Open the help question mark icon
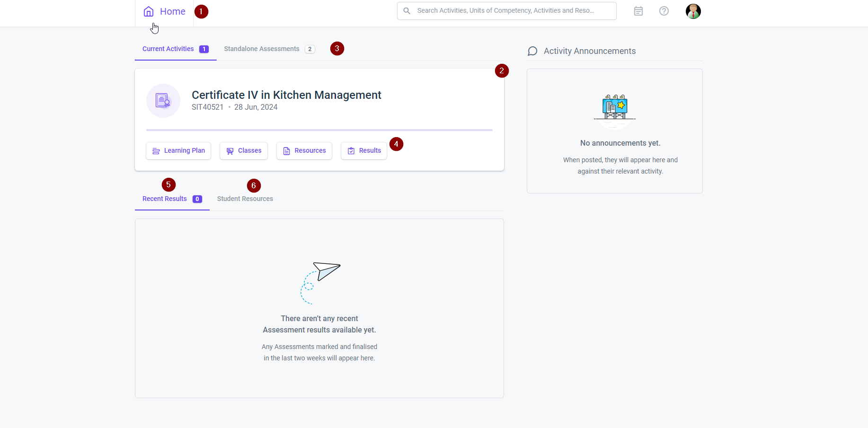Screen dimensions: 868x428 point(664,11)
